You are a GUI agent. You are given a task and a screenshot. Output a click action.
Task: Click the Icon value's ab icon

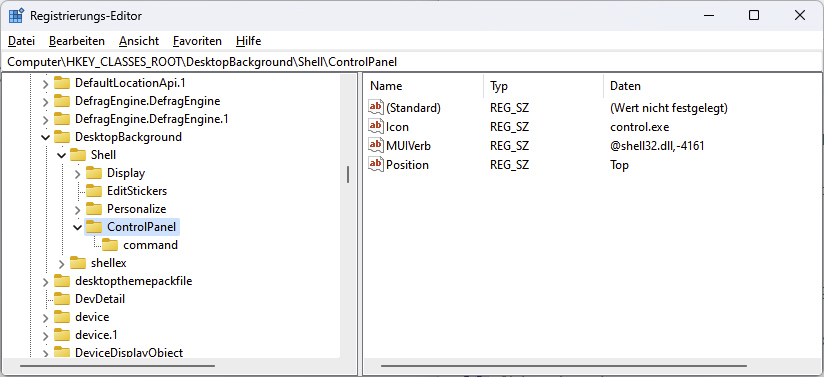click(x=376, y=126)
